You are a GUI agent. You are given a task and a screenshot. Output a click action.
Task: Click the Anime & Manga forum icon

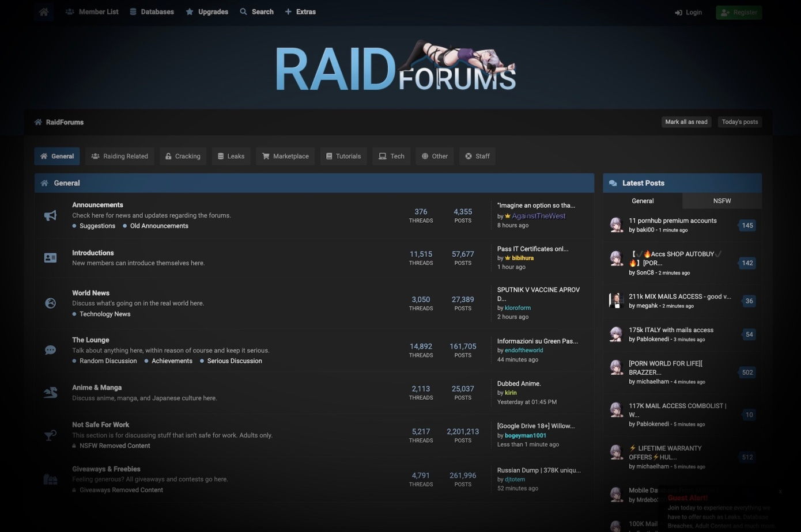pyautogui.click(x=51, y=393)
